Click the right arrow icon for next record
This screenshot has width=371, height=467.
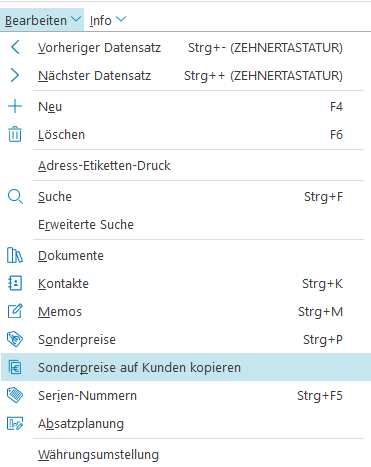[15, 75]
